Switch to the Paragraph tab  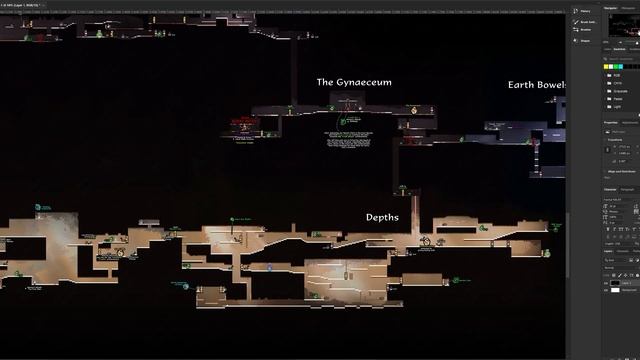(x=628, y=189)
